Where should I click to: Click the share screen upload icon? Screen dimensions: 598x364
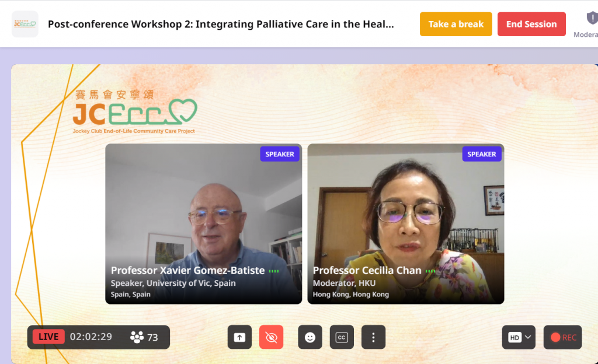pos(239,337)
